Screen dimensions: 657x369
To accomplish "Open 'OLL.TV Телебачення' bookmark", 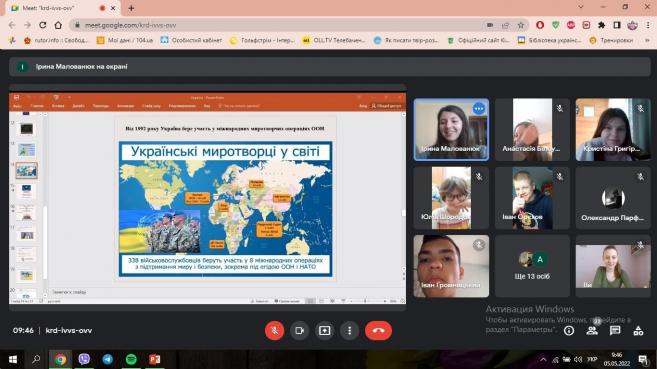I will coord(334,40).
